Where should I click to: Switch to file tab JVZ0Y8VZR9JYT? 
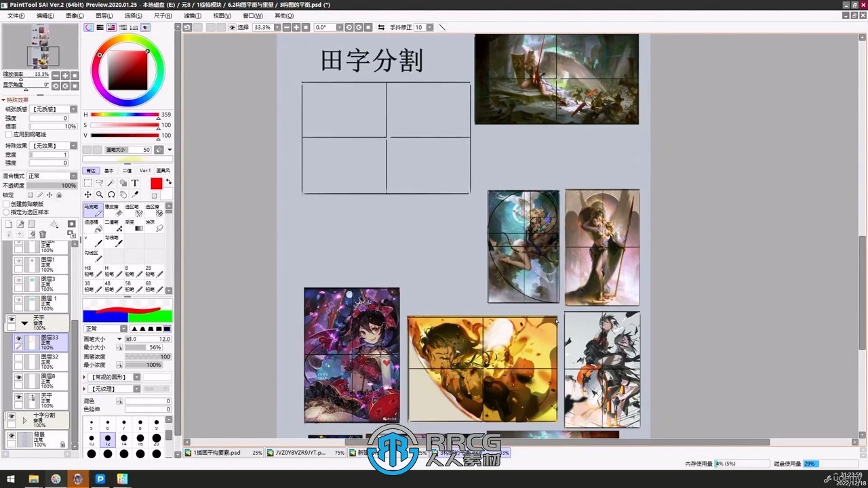point(307,453)
